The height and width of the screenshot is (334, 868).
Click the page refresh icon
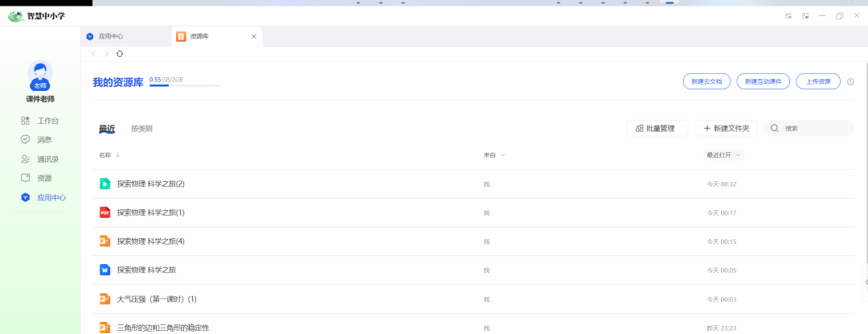click(120, 54)
